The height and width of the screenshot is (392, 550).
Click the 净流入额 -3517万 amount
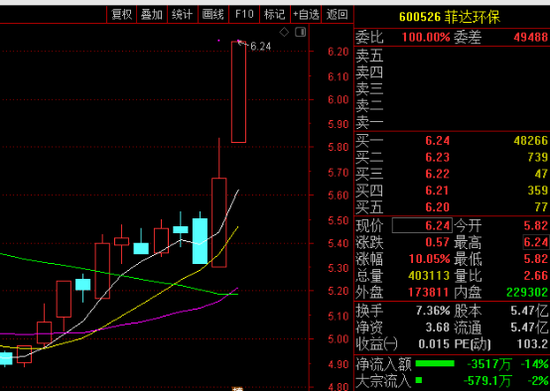coord(489,364)
